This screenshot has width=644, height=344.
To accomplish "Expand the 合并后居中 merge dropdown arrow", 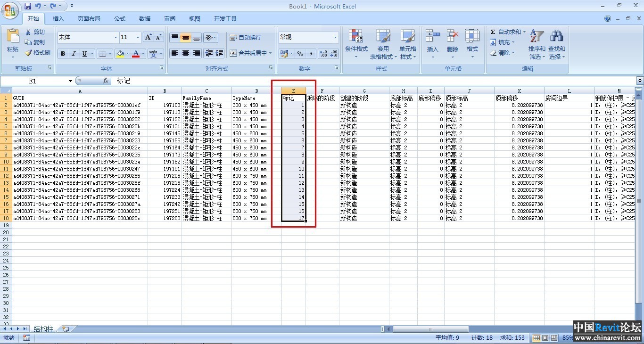I will click(x=270, y=53).
